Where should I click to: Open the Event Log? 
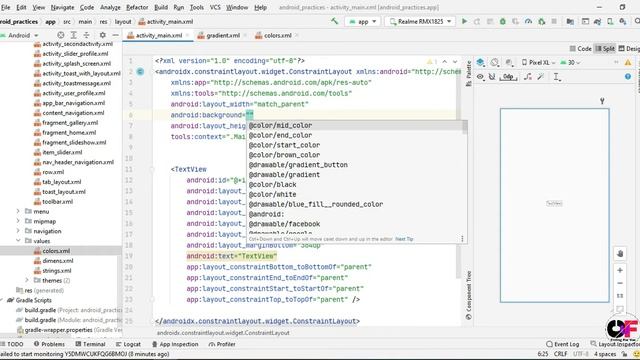click(563, 344)
